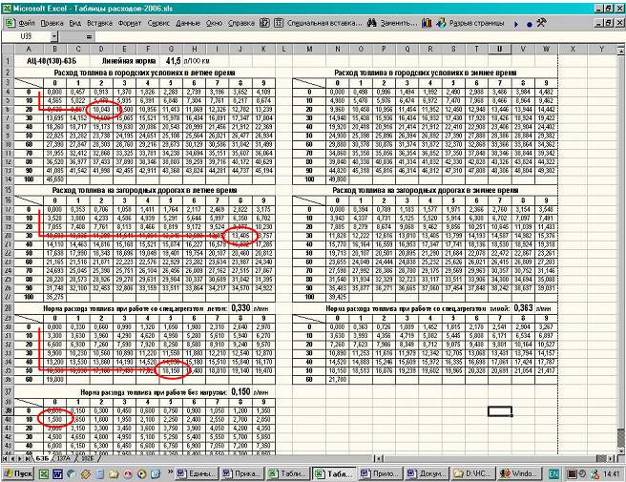Open the Файл menu
The image size is (626, 482).
coord(26,21)
